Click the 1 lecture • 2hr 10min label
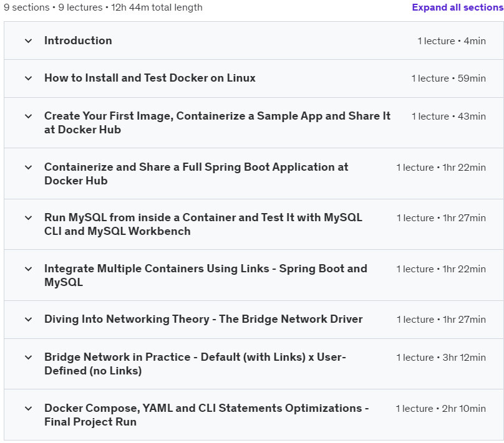This screenshot has width=504, height=443. click(x=440, y=408)
